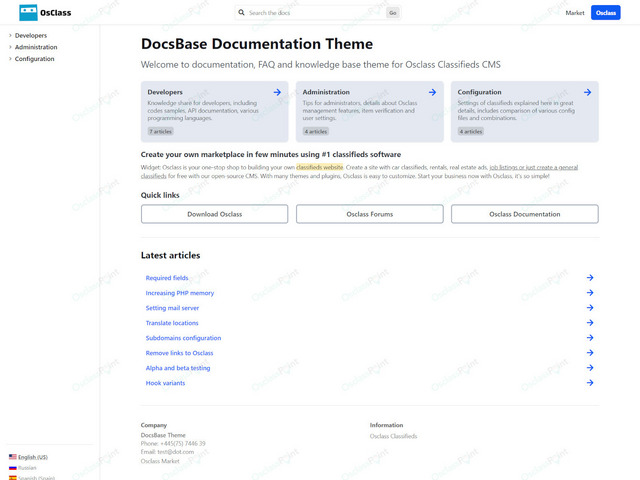Switch language to Russian

tap(27, 468)
